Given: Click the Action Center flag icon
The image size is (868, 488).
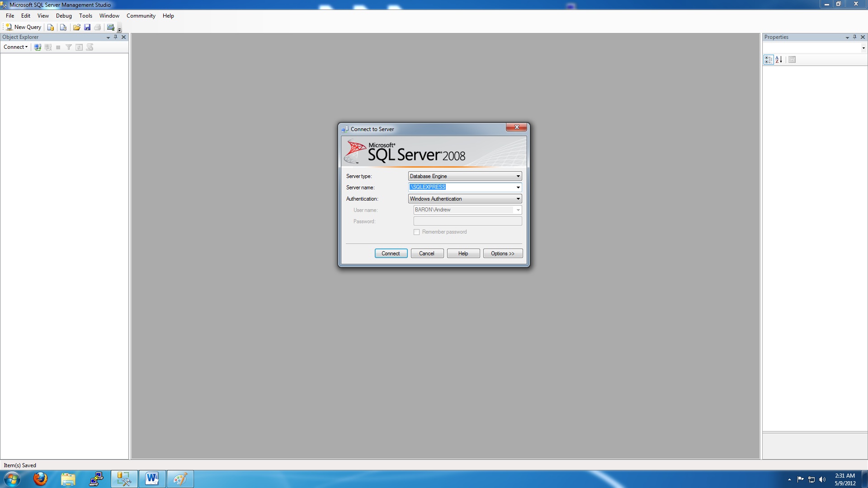Looking at the screenshot, I should click(x=801, y=479).
